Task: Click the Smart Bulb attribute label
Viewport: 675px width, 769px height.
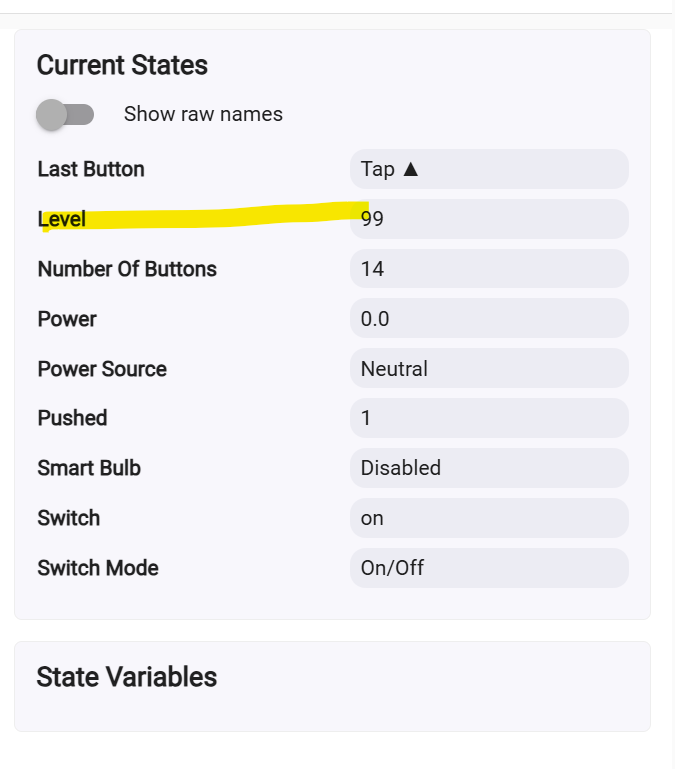Action: point(89,468)
